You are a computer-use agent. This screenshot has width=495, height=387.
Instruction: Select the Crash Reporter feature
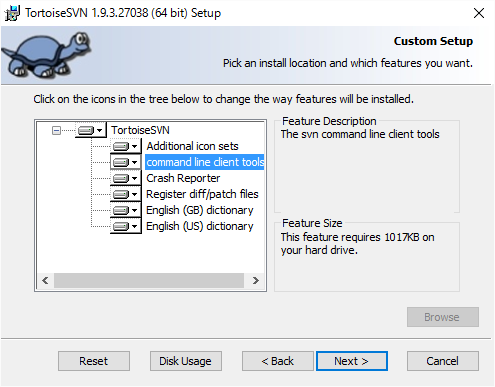pos(183,178)
